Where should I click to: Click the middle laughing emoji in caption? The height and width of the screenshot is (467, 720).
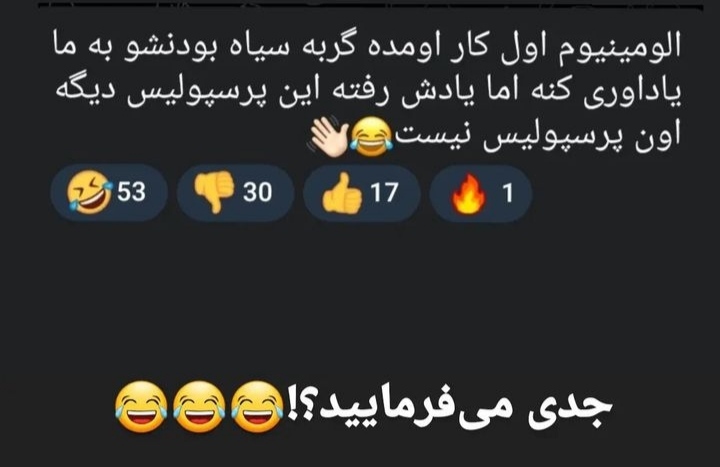199,406
